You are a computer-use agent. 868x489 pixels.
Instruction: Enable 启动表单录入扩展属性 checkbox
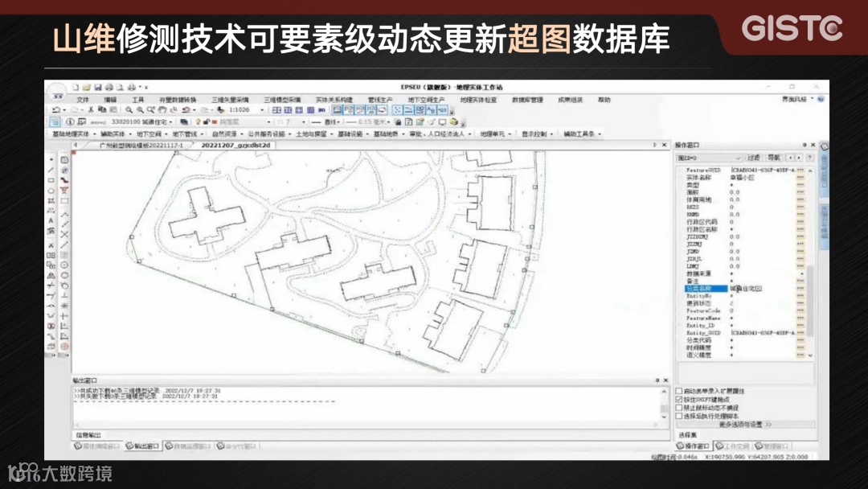678,391
